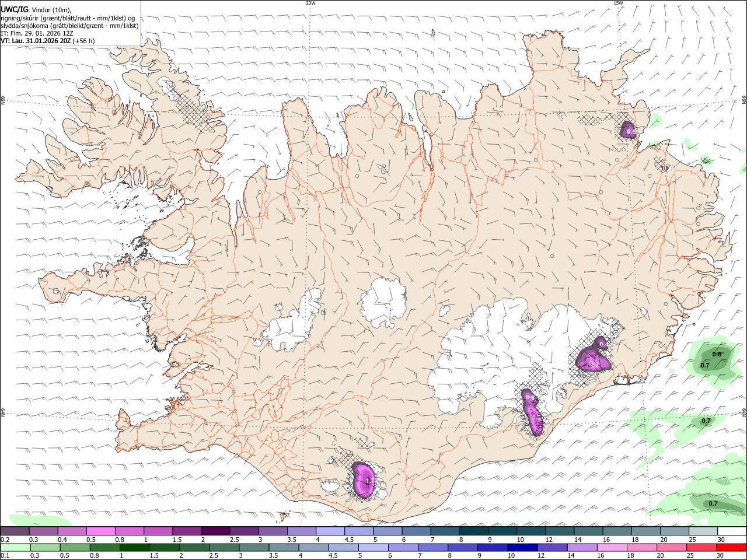
Task: Click the 'slydda/snjókoma' legend description line
Action: [x=69, y=26]
